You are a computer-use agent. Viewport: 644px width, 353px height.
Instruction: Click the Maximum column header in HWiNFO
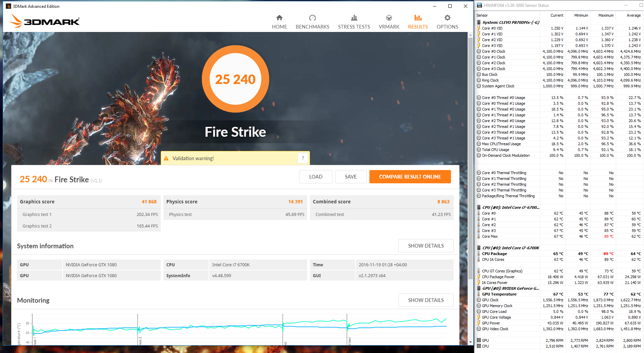tap(606, 15)
